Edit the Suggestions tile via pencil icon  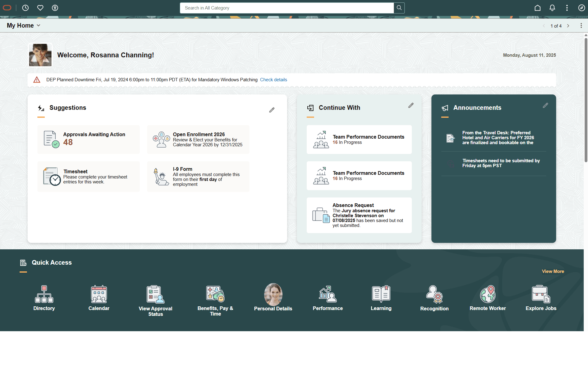(x=272, y=110)
